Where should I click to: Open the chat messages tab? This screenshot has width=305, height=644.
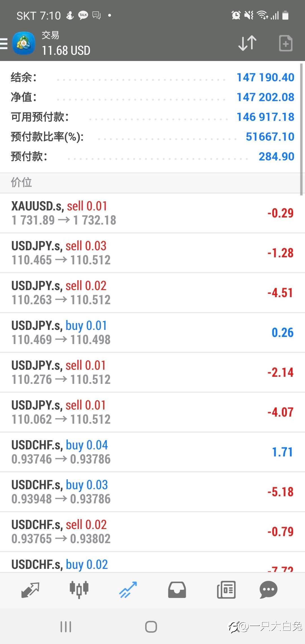(268, 590)
